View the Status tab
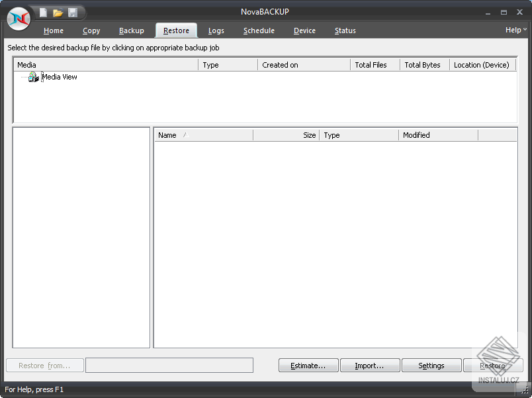Viewport: 532px width, 398px height. (x=345, y=30)
